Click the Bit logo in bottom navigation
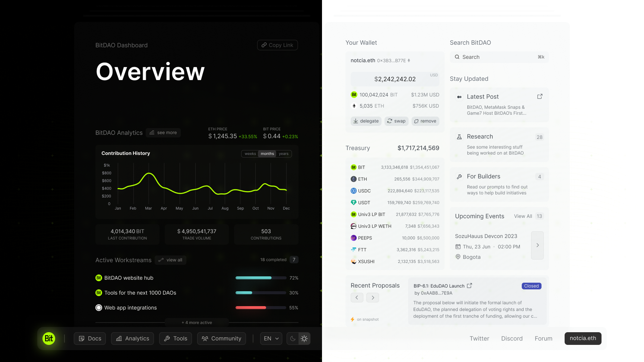 (x=49, y=339)
